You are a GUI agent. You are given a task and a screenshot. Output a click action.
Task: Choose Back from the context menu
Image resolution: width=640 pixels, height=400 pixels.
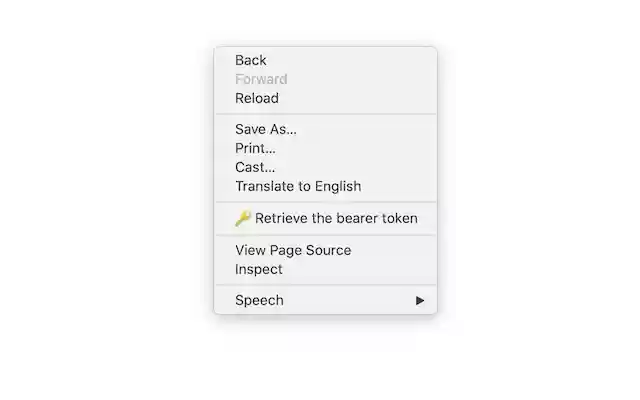251,60
